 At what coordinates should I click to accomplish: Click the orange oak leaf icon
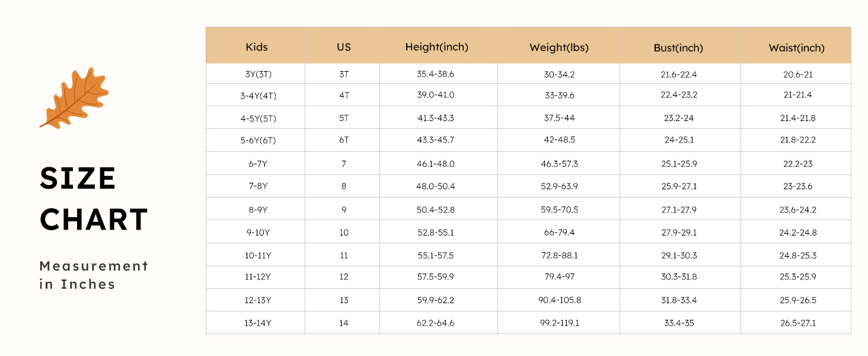coord(74,98)
